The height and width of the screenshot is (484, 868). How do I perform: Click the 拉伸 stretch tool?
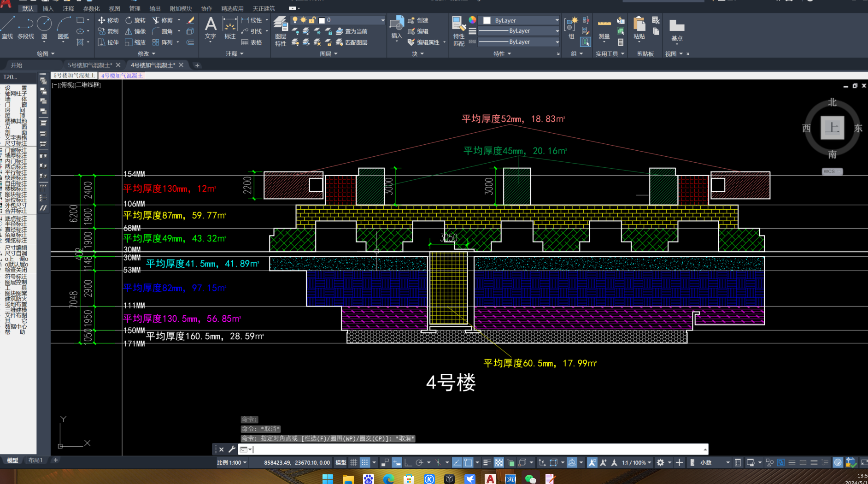pyautogui.click(x=108, y=42)
